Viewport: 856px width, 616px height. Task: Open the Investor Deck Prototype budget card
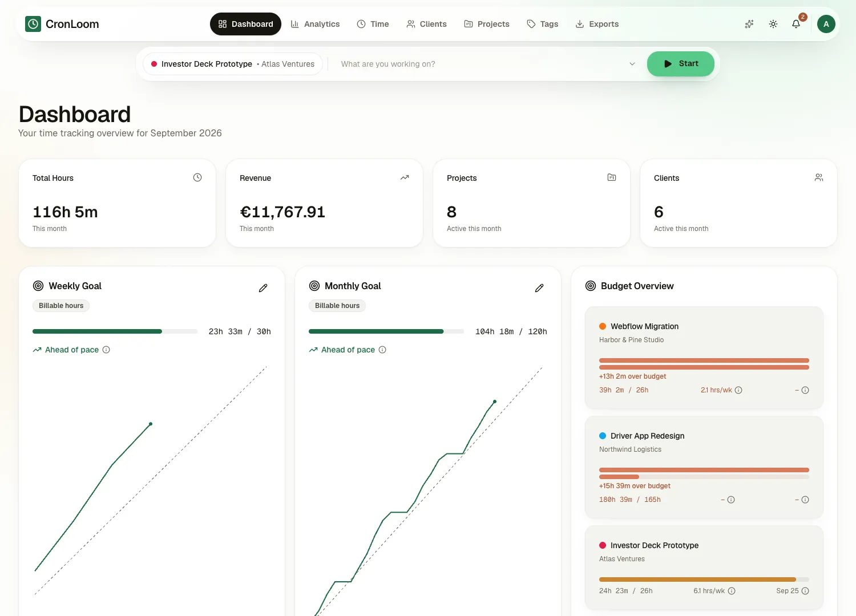704,568
